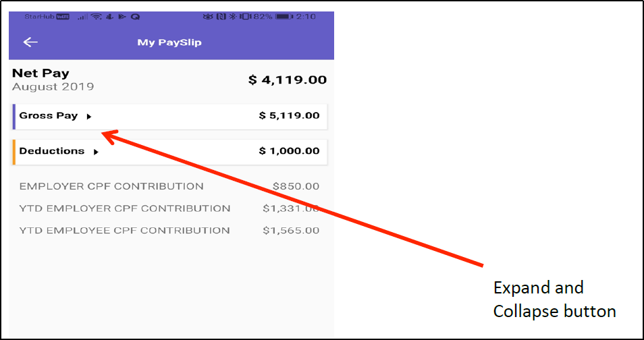This screenshot has width=644, height=340.
Task: Select the My PaySlip title
Action: coord(169,42)
